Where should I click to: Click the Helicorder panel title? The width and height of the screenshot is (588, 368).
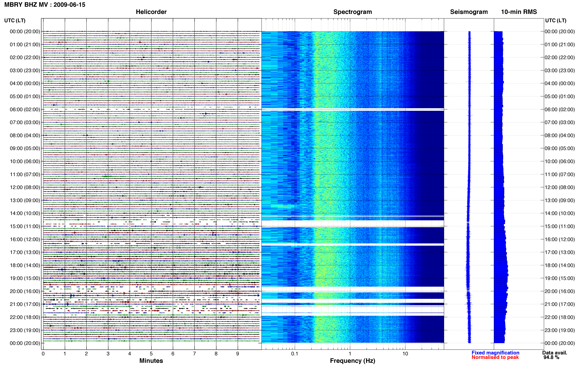coord(151,12)
